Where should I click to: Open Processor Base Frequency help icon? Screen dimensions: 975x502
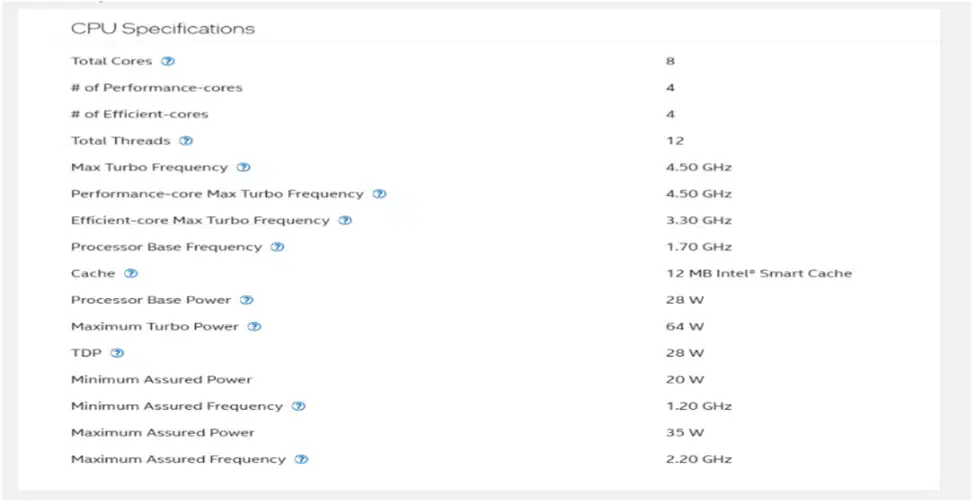click(x=277, y=247)
